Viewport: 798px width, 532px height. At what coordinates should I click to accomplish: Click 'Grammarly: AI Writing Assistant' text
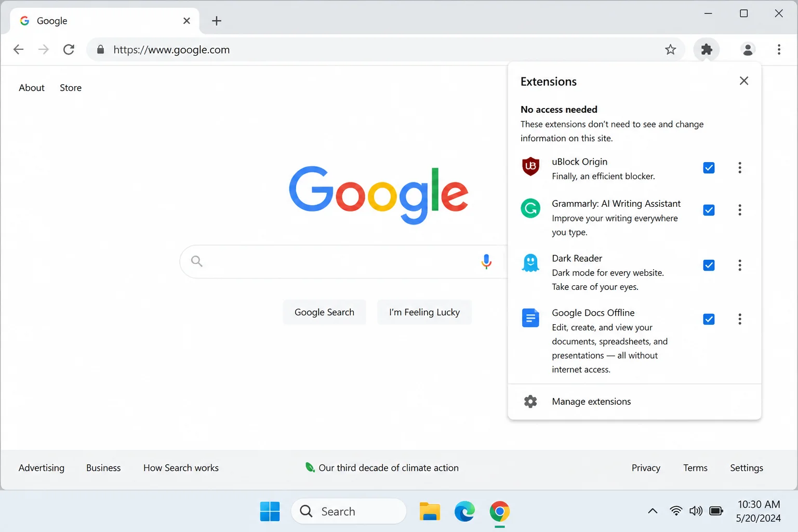pos(616,204)
